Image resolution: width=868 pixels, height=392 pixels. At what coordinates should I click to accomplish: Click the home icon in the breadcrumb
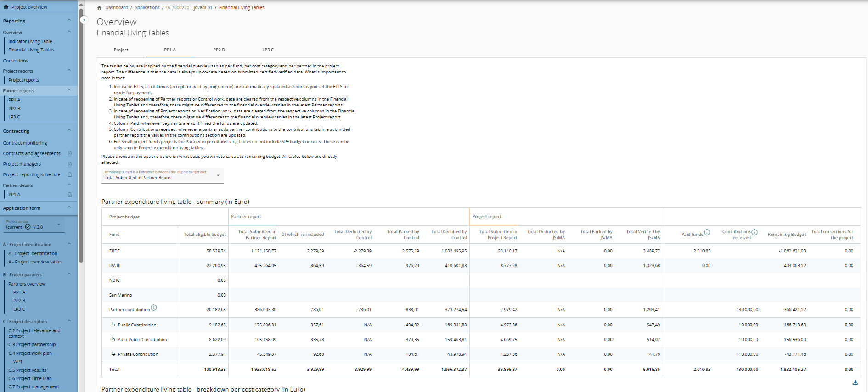click(x=99, y=8)
